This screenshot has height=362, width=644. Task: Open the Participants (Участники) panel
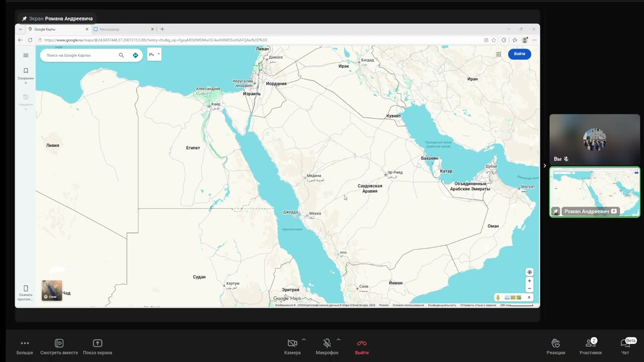coord(590,346)
